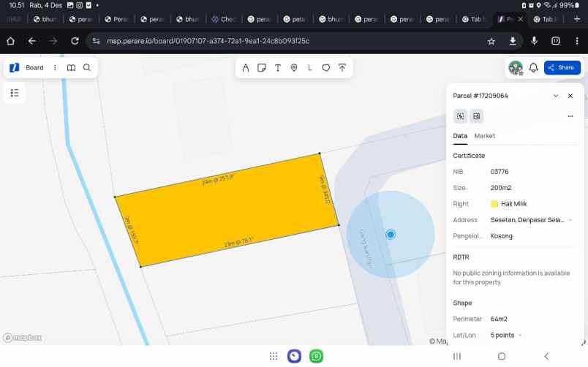Expand the Address dropdown arrow
The width and height of the screenshot is (588, 367).
(570, 220)
